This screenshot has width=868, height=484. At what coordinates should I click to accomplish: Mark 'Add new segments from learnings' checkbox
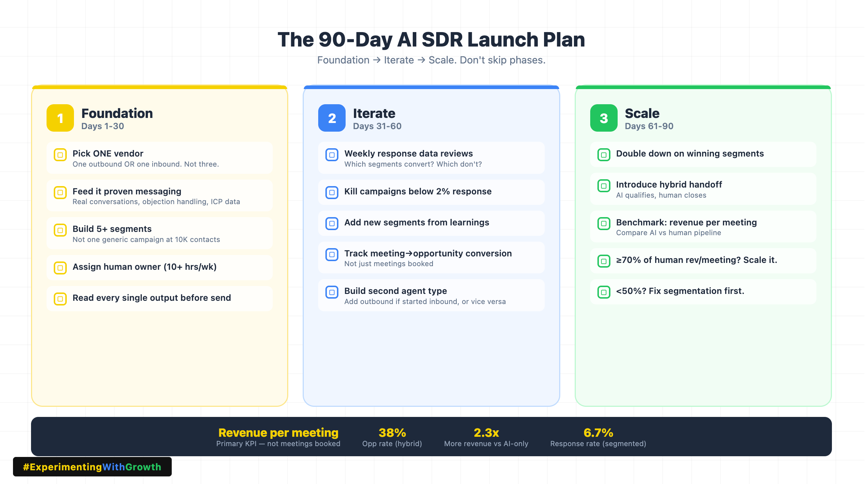[x=332, y=223]
